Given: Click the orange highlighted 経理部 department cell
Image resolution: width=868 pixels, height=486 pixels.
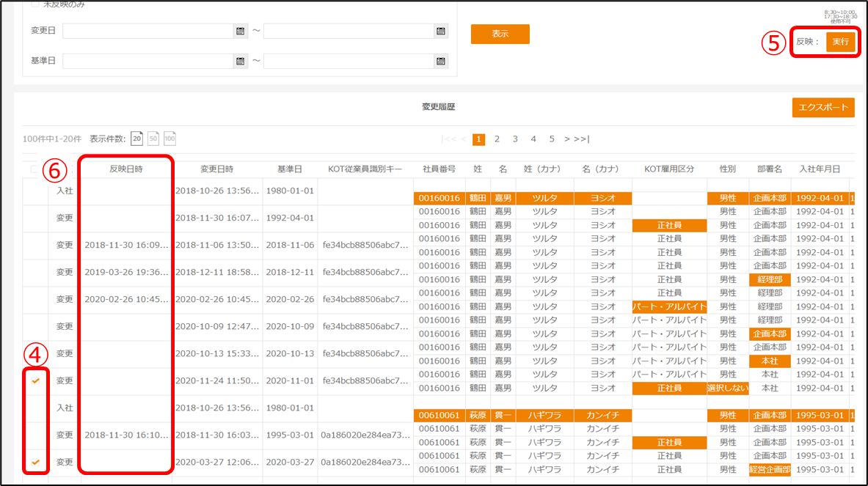Looking at the screenshot, I should (x=770, y=280).
